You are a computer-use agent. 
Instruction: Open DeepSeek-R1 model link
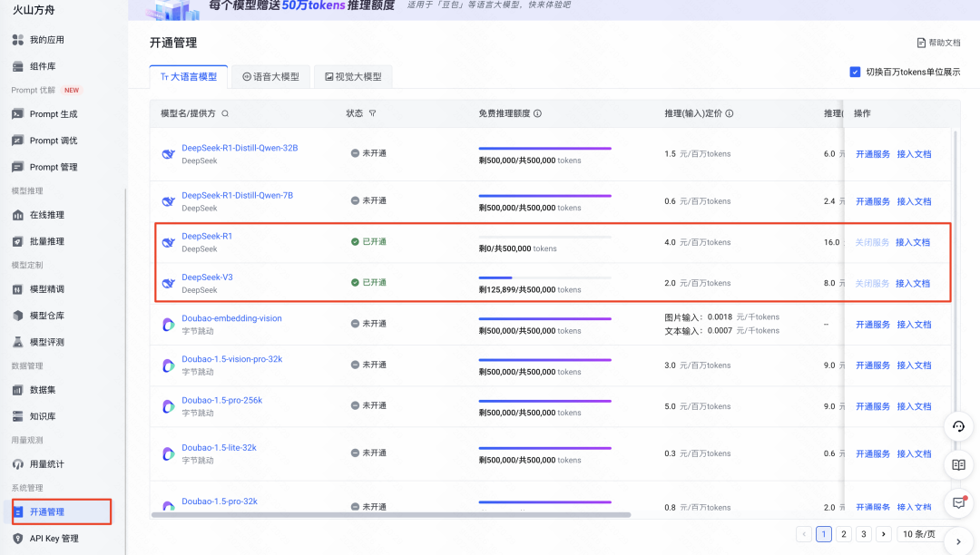[x=207, y=236]
